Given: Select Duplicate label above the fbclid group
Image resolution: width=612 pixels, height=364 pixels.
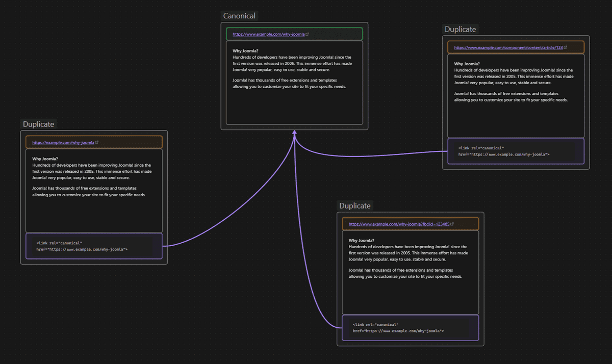Looking at the screenshot, I should pyautogui.click(x=354, y=205).
